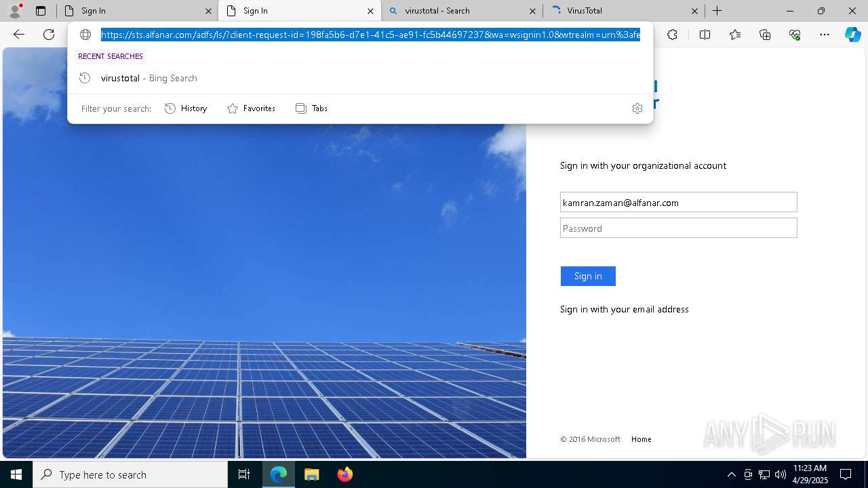
Task: Open the network status tray icon
Action: point(764,474)
